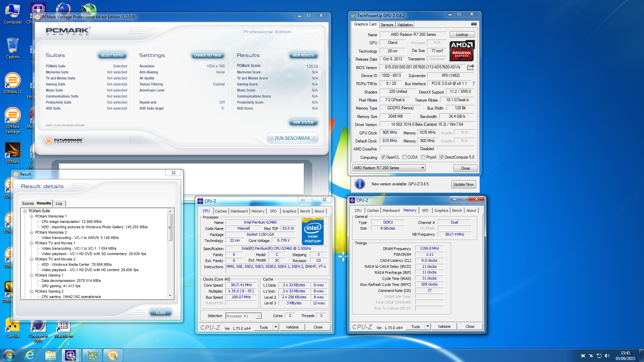Click the Validate button in CPU window of CPU-Z
Image resolution: width=644 pixels, height=362 pixels.
(x=292, y=327)
